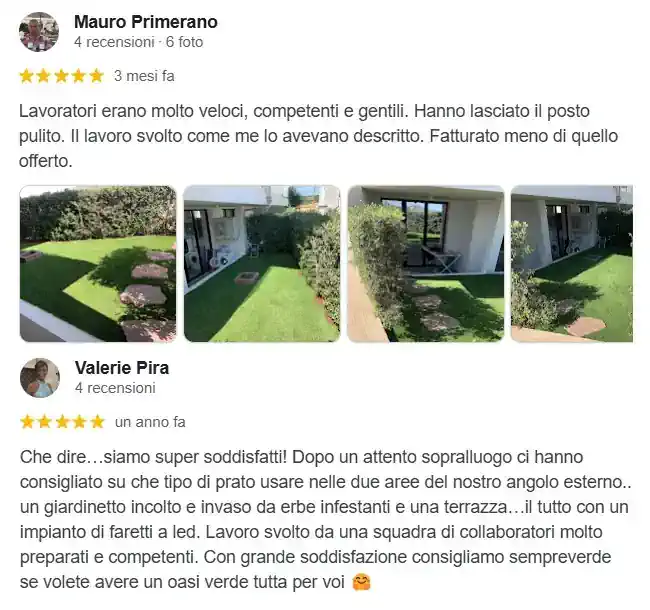
Task: Click first star in Mauro's rating
Action: (27, 76)
